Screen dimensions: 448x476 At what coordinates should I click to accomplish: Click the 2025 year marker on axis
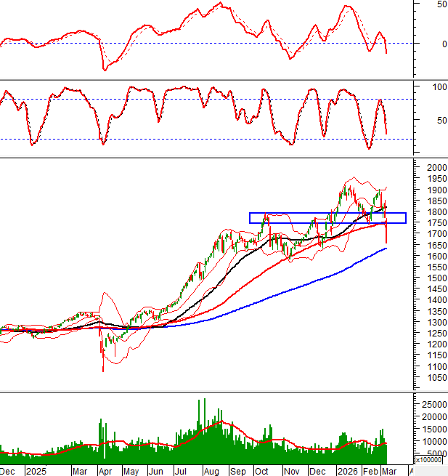(x=35, y=470)
